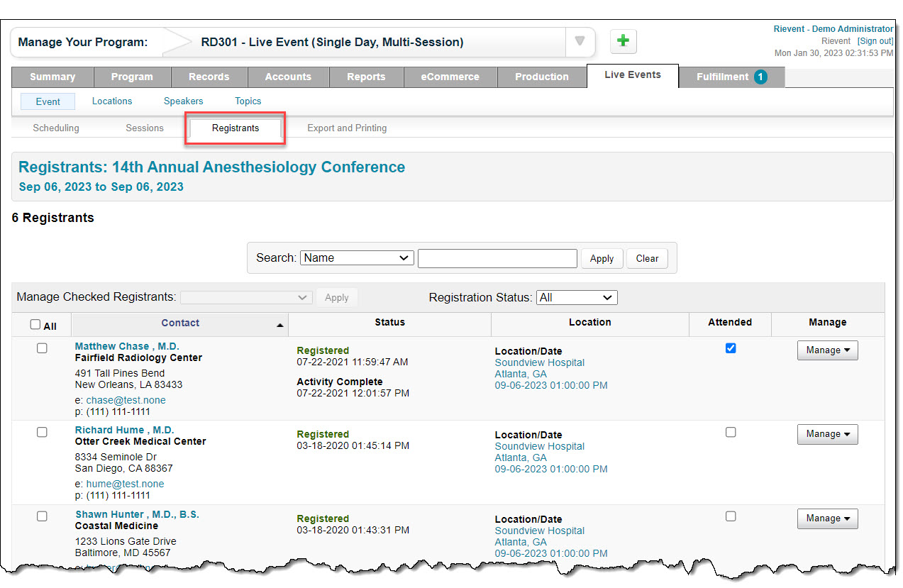Viewport: 903px width, 588px height.
Task: Open the program selector dropdown arrow
Action: [580, 41]
